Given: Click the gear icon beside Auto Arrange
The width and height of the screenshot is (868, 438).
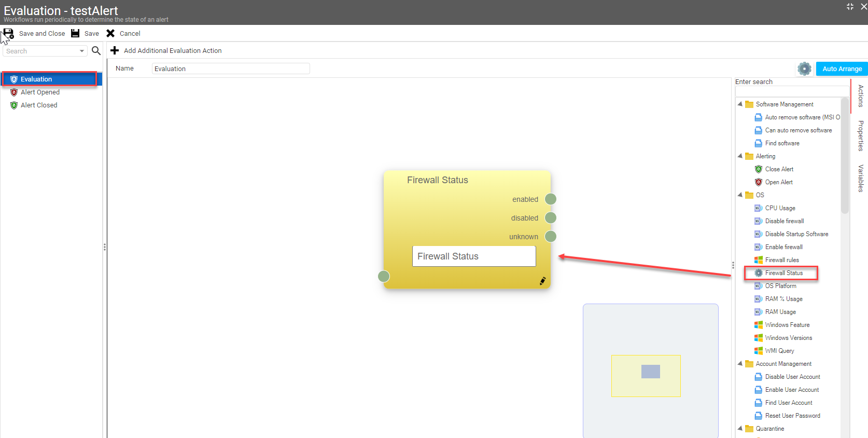Looking at the screenshot, I should click(804, 69).
